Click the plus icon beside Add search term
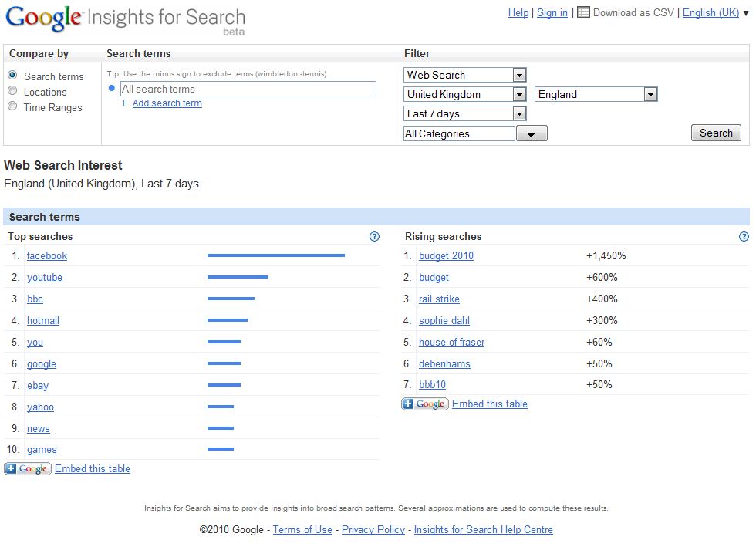Image resolution: width=756 pixels, height=554 pixels. [123, 103]
